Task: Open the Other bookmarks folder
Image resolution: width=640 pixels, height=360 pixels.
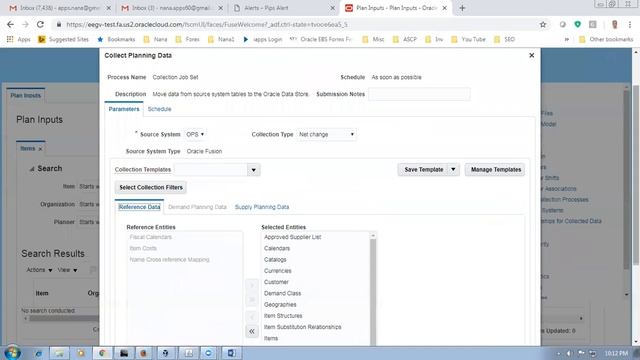Action: click(x=606, y=39)
